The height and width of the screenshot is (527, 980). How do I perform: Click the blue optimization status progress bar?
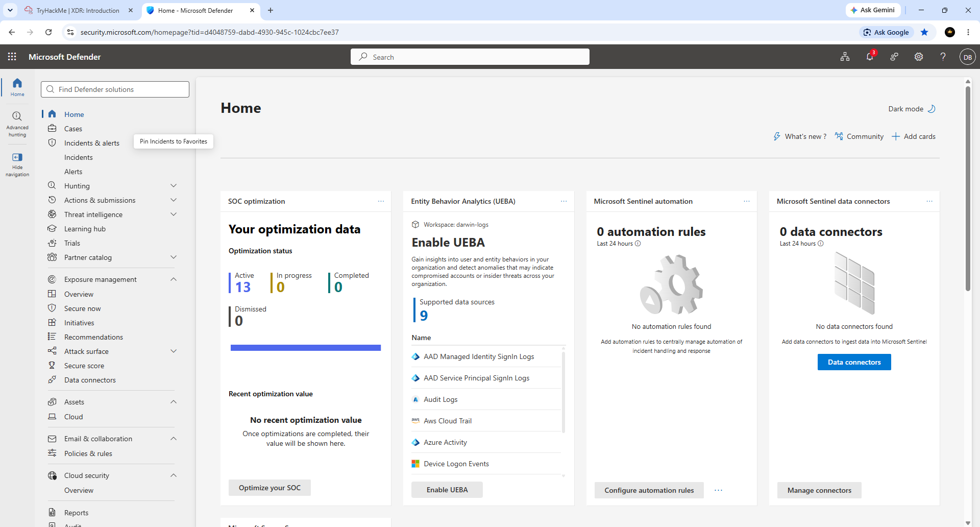pyautogui.click(x=306, y=348)
